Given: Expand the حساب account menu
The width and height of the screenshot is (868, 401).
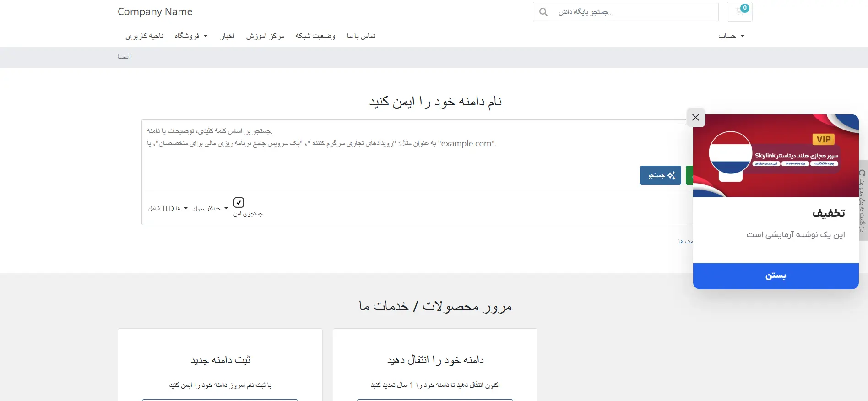Looking at the screenshot, I should [x=731, y=36].
